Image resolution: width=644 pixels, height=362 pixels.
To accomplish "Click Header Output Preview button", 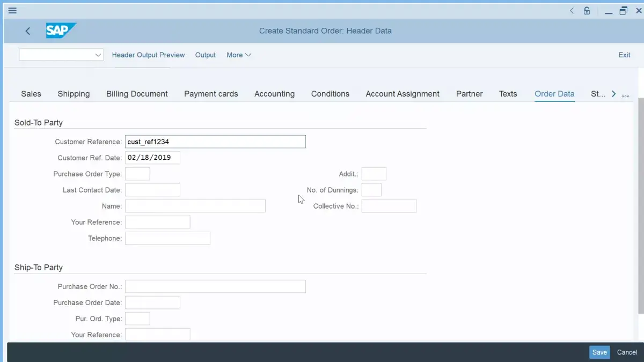I will [148, 55].
